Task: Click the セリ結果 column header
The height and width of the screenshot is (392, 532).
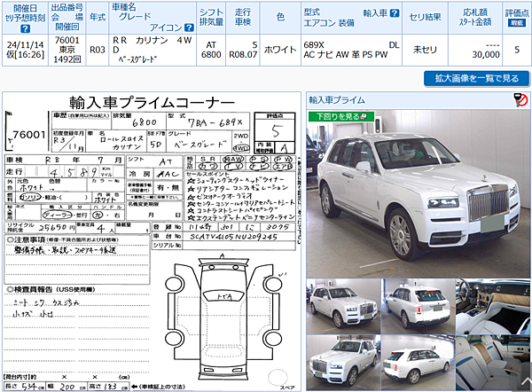Action: [x=425, y=18]
